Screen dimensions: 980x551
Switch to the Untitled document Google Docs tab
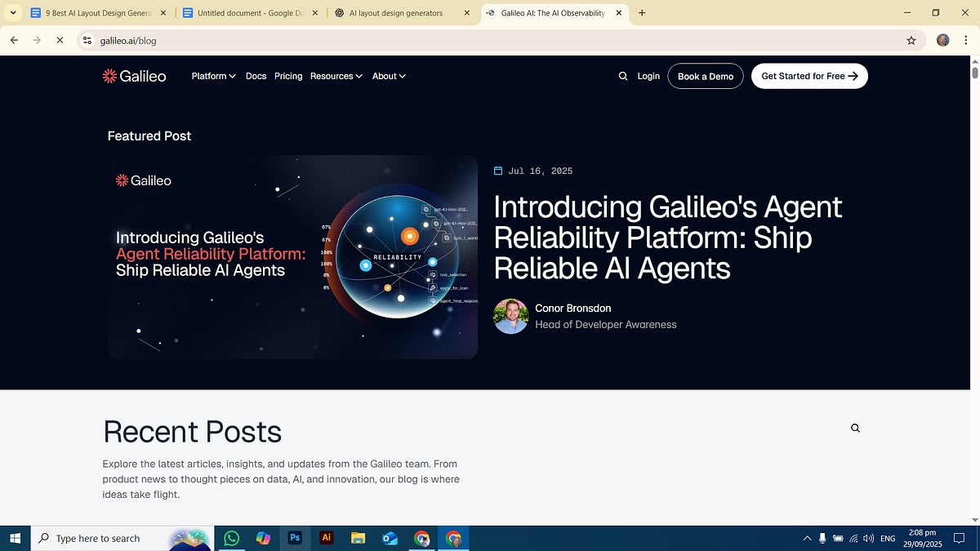point(245,12)
